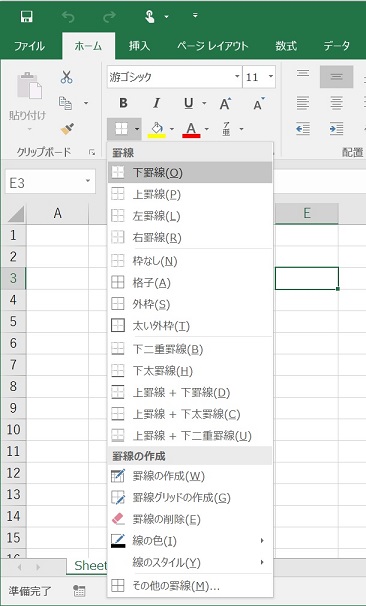Select 枠なし(N) to remove borders
366x606 pixels.
coord(190,261)
